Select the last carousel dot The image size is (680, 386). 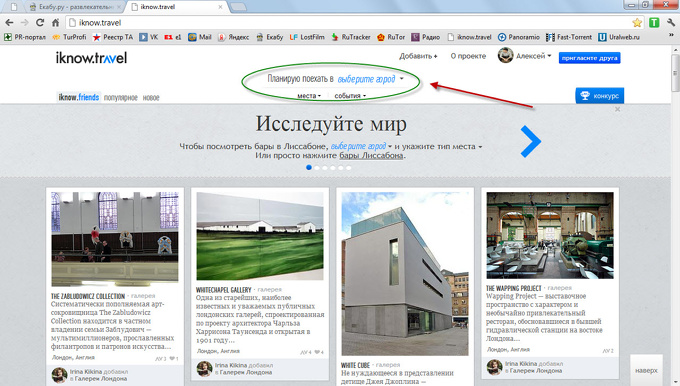pos(348,167)
